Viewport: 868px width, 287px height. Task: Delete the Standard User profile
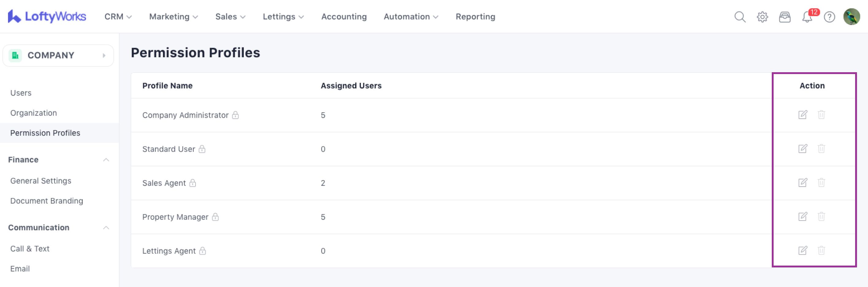821,149
